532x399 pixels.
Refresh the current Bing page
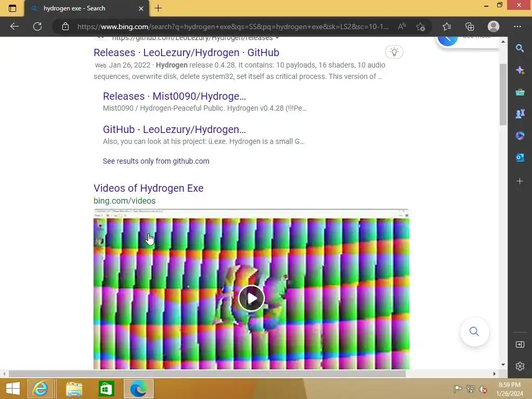click(37, 26)
